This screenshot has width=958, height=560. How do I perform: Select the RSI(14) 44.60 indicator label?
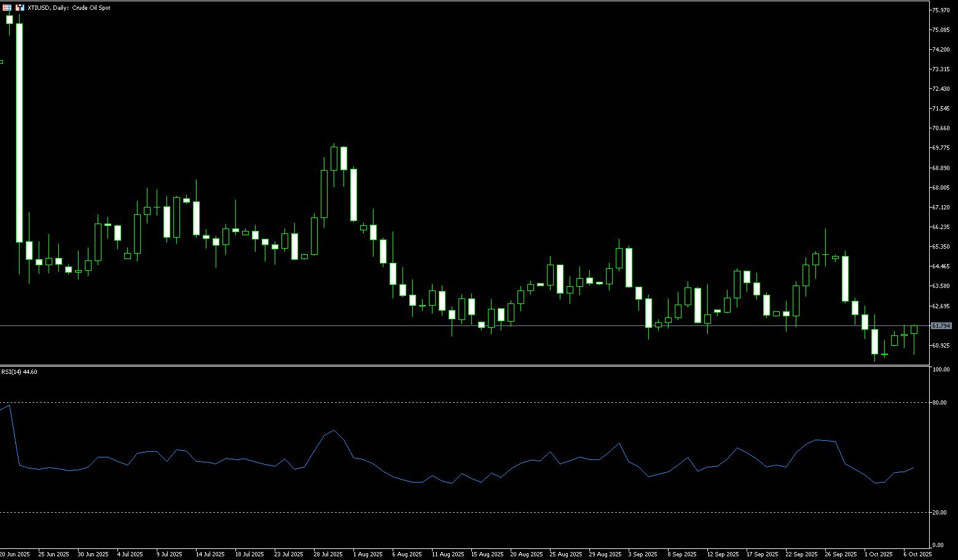click(x=19, y=372)
